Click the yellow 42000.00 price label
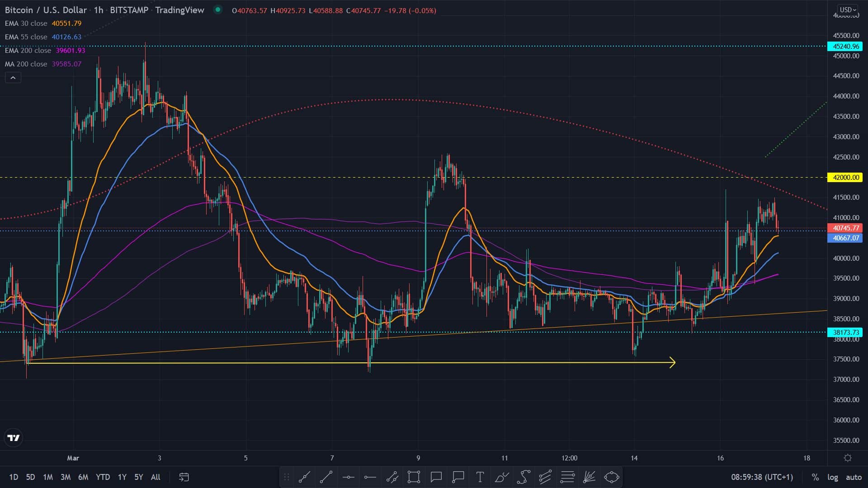 tap(845, 177)
